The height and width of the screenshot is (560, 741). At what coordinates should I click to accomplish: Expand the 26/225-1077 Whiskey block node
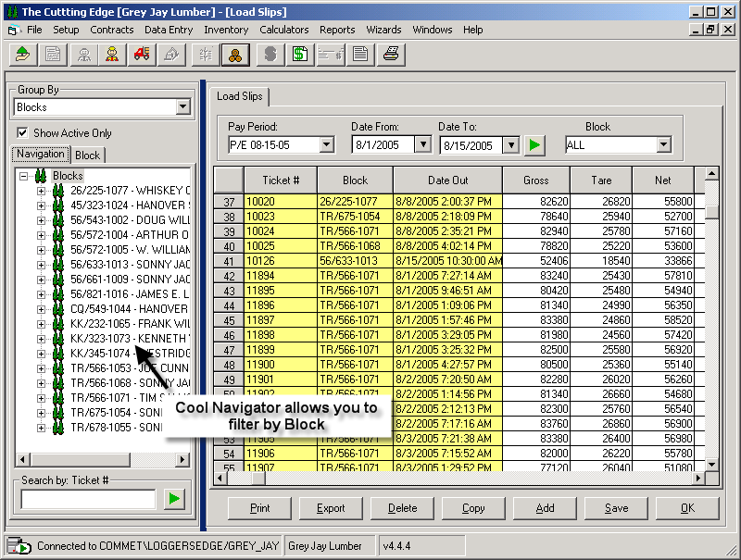[42, 192]
